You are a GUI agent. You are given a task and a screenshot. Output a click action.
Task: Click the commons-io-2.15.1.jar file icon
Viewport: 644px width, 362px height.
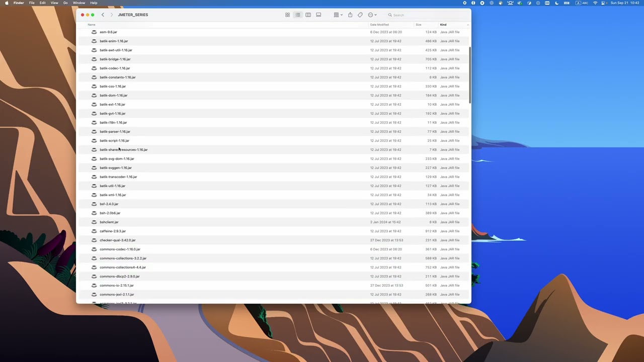94,286
